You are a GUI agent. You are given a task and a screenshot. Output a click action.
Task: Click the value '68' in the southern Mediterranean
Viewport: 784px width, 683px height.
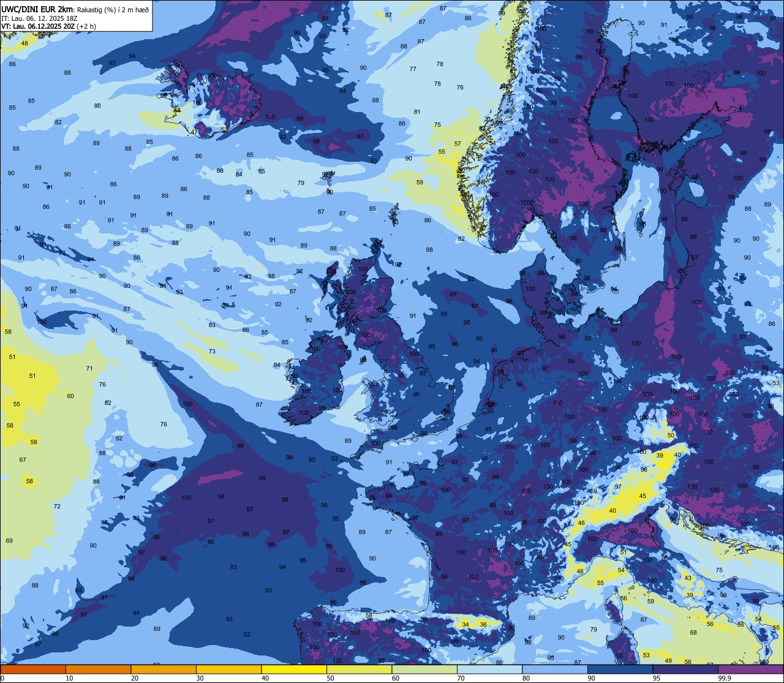click(x=693, y=632)
